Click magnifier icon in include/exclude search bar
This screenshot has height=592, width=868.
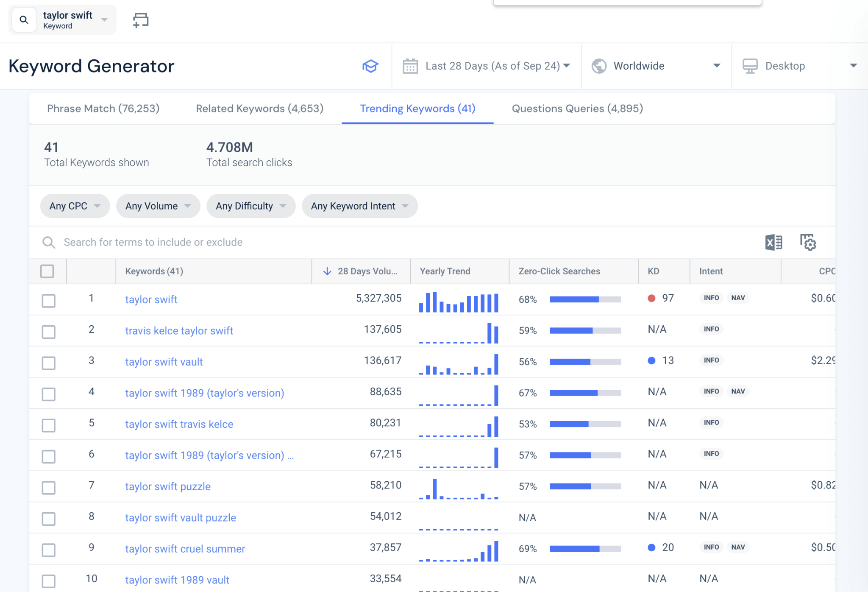coord(49,243)
